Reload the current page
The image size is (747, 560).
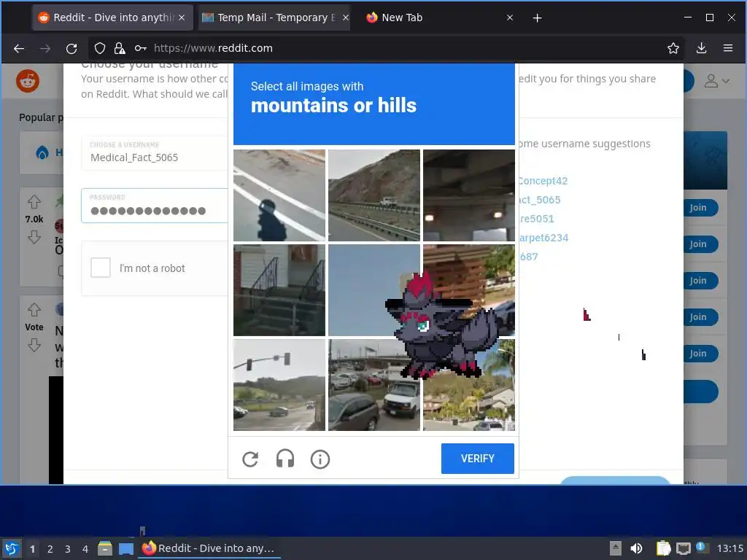71,48
